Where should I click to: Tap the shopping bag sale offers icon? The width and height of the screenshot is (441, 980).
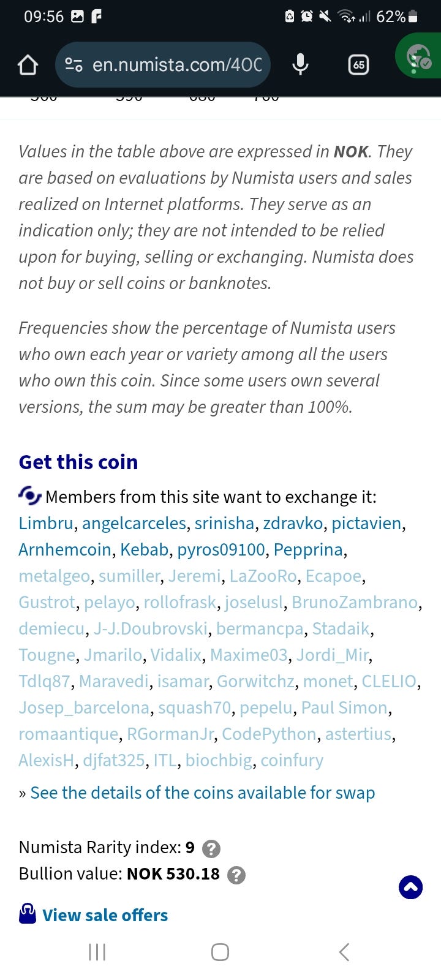(28, 914)
